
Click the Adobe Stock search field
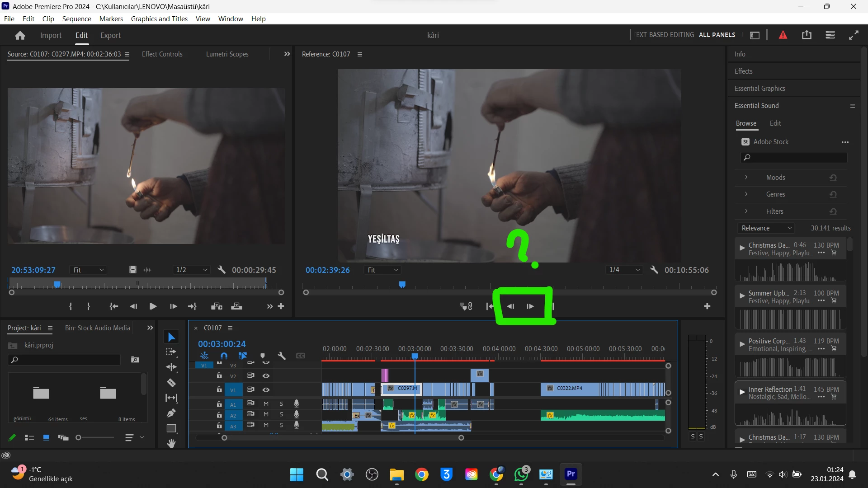pyautogui.click(x=794, y=157)
